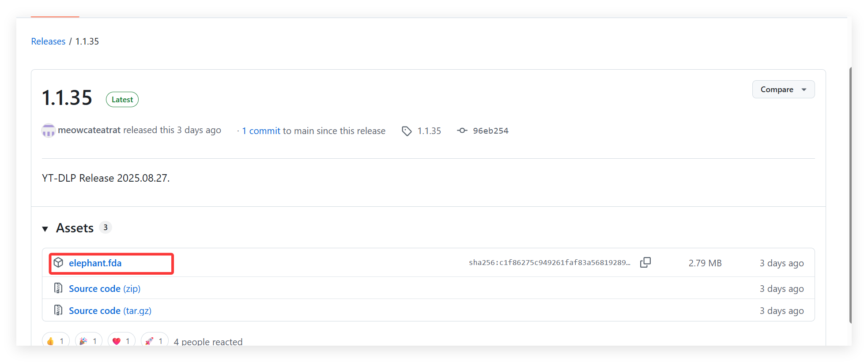Open the 1 commit link
This screenshot has height=362, width=868.
tap(261, 131)
